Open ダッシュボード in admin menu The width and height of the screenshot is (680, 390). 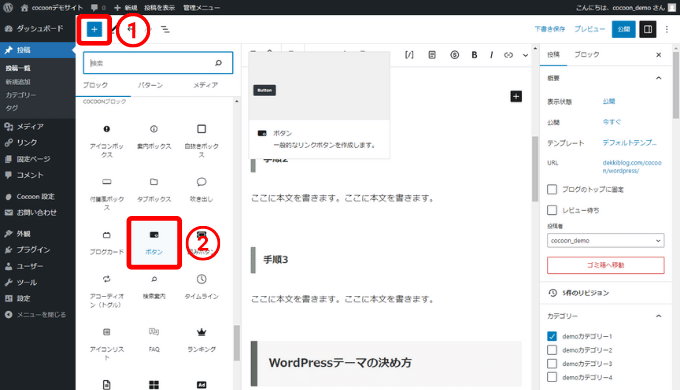[x=38, y=29]
